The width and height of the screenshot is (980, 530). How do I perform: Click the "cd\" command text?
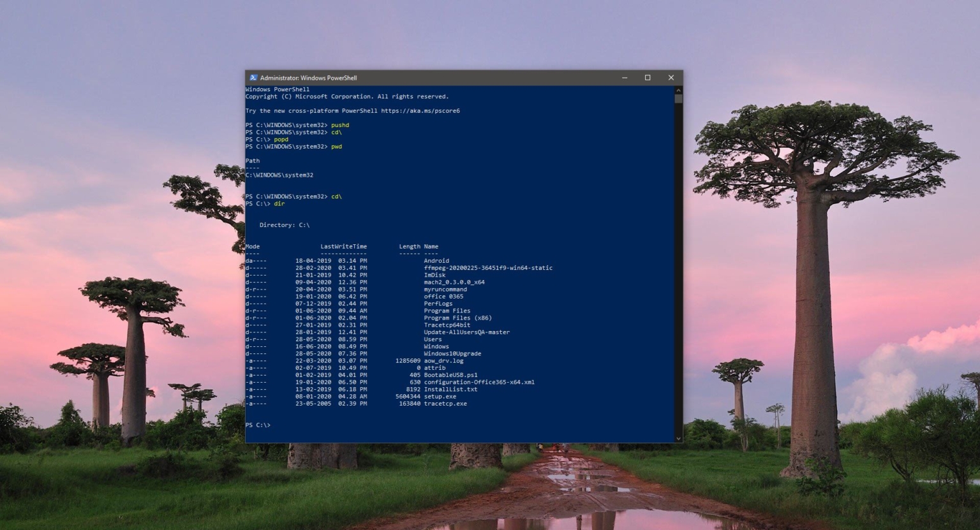tap(338, 196)
